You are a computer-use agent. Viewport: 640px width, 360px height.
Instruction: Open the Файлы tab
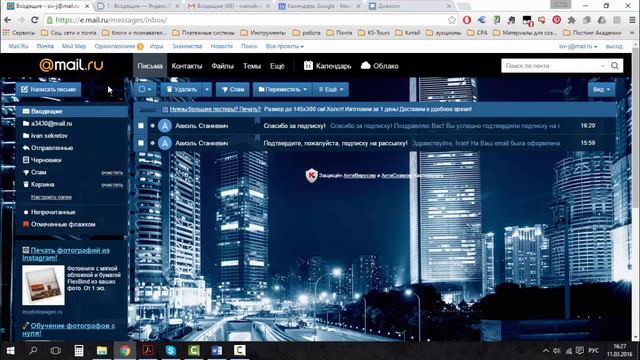pos(222,66)
